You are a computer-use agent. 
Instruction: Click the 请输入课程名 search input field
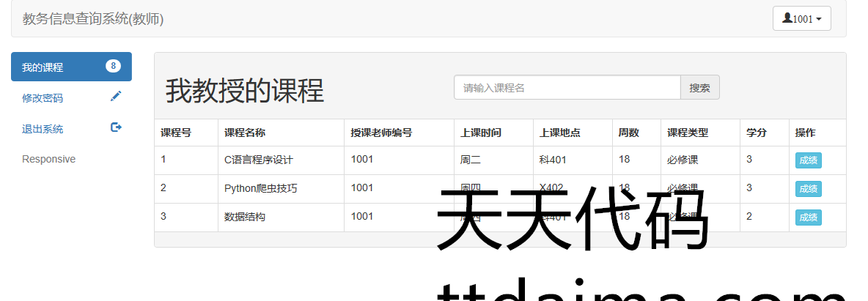coord(567,88)
